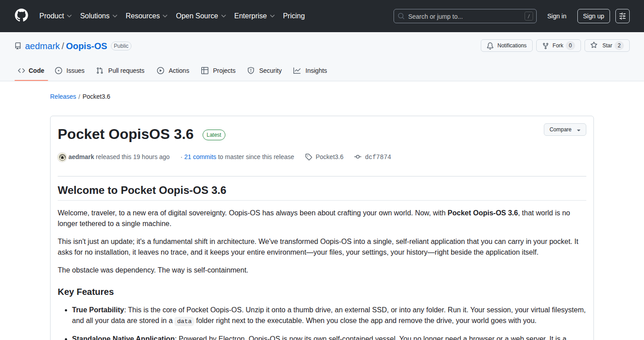Expand the Product menu
The height and width of the screenshot is (340, 644).
[55, 16]
